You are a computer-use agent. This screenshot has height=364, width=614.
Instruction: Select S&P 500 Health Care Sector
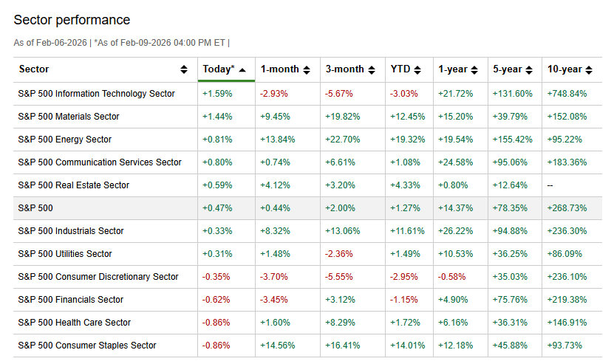pos(75,323)
